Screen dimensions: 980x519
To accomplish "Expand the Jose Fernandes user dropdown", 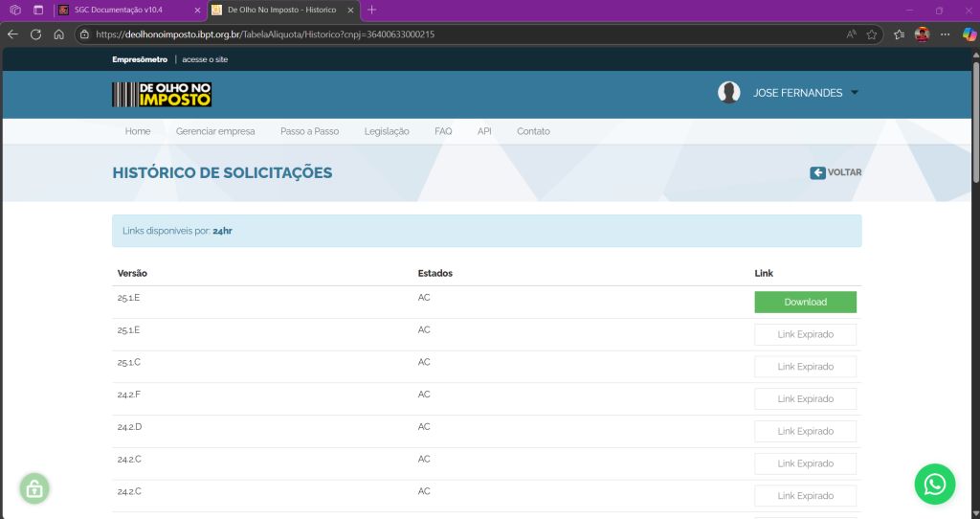I will pyautogui.click(x=855, y=93).
